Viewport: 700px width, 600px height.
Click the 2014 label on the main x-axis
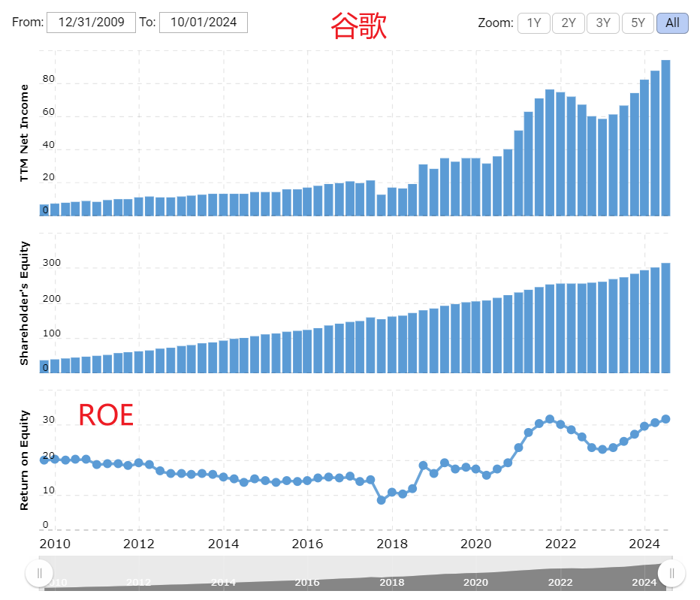[224, 544]
